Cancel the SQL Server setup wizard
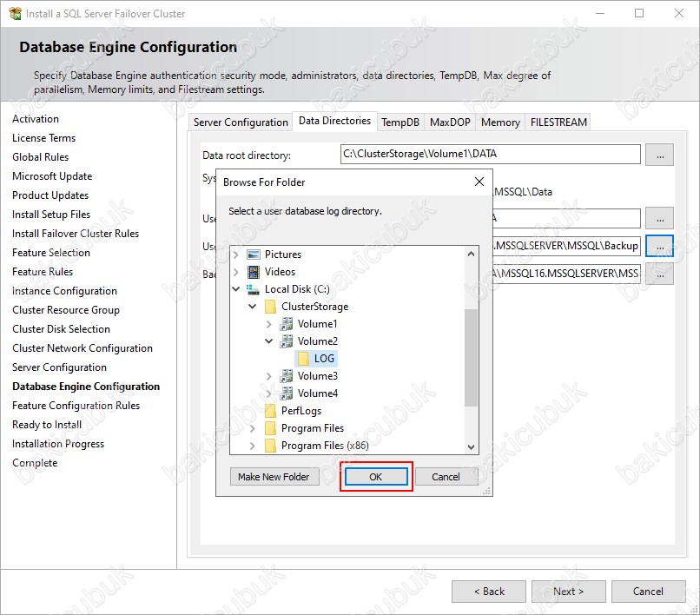 (x=648, y=592)
